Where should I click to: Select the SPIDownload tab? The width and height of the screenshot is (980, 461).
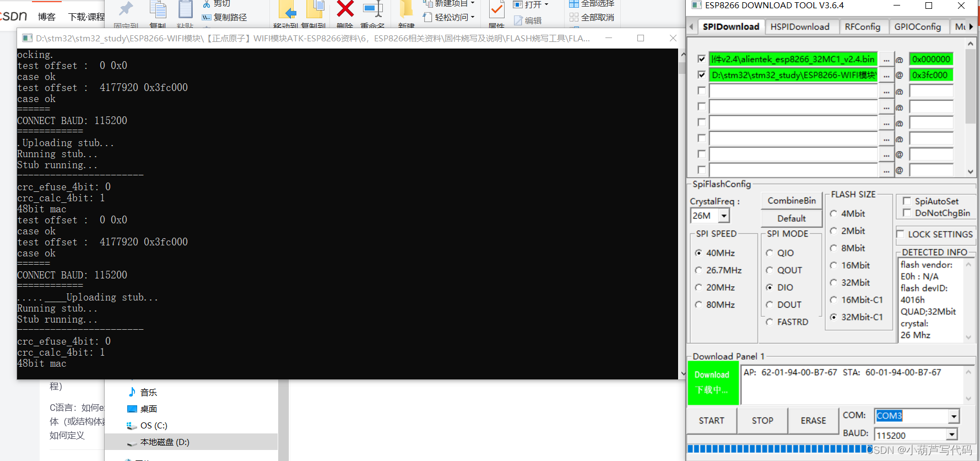(x=731, y=26)
